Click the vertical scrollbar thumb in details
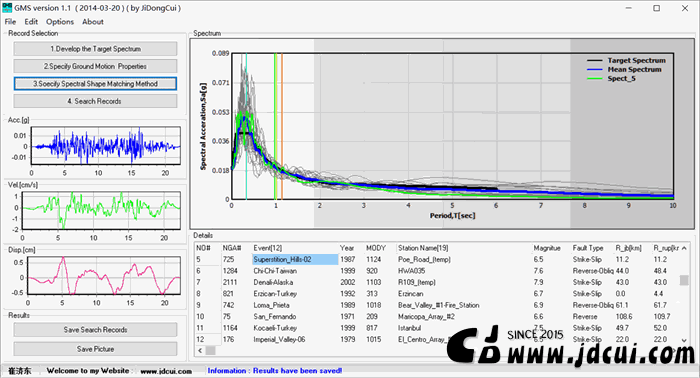The width and height of the screenshot is (700, 378). (684, 280)
